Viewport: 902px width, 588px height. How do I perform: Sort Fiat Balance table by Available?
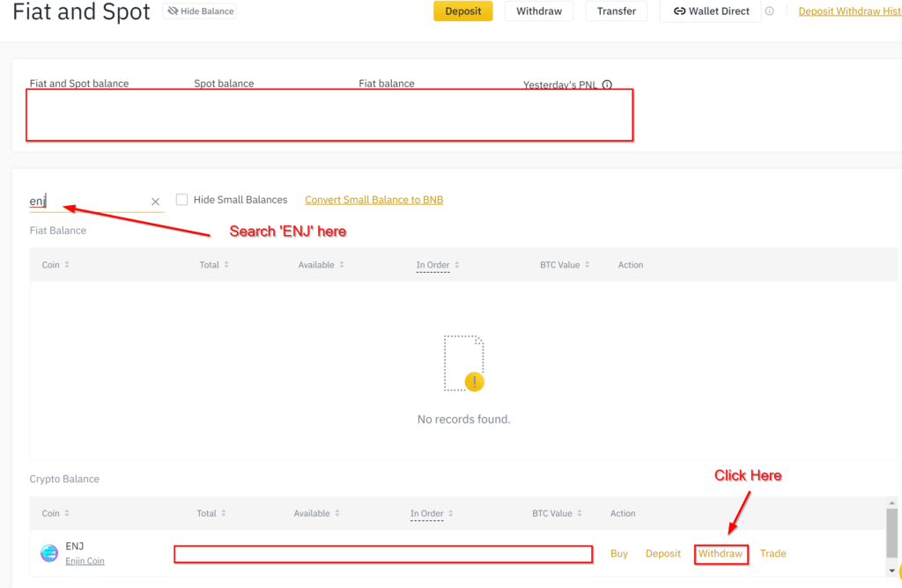pos(321,264)
